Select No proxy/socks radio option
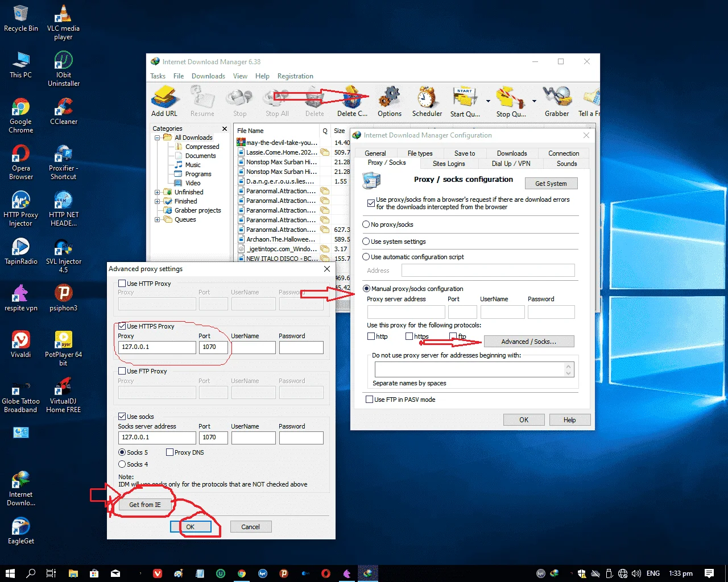The image size is (728, 582). [366, 225]
